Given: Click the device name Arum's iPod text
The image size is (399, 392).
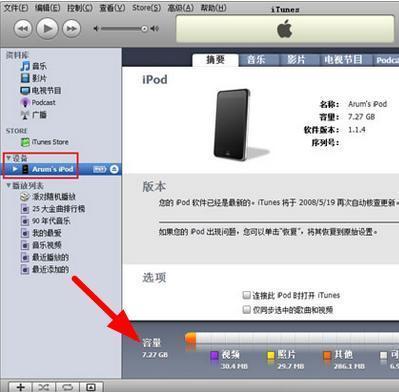Looking at the screenshot, I should click(x=367, y=104).
